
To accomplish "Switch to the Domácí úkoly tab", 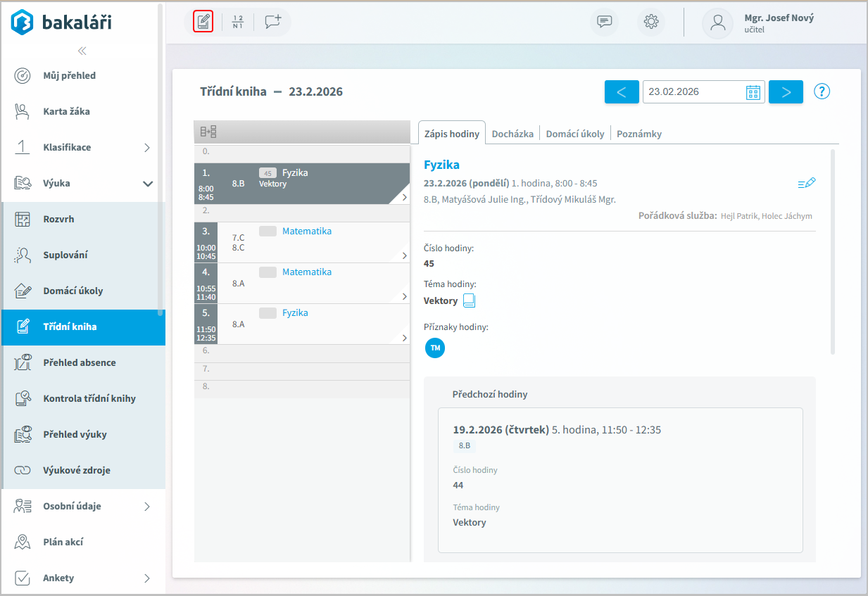I will pyautogui.click(x=574, y=134).
